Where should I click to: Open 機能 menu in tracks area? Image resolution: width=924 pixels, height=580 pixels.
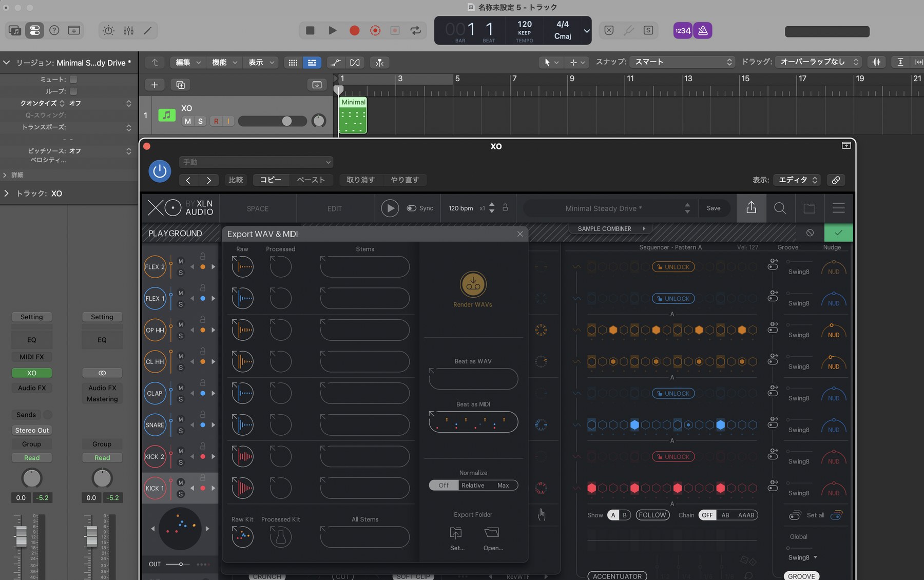coord(224,63)
